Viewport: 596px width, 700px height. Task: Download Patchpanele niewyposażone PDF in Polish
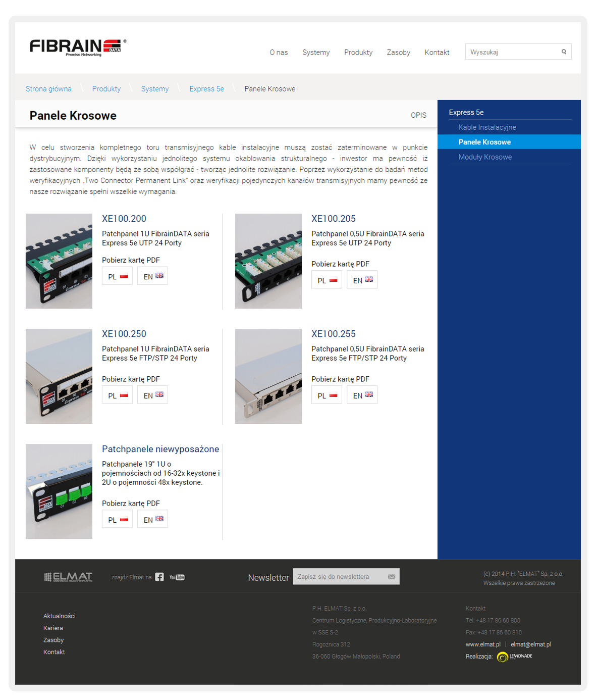(117, 519)
